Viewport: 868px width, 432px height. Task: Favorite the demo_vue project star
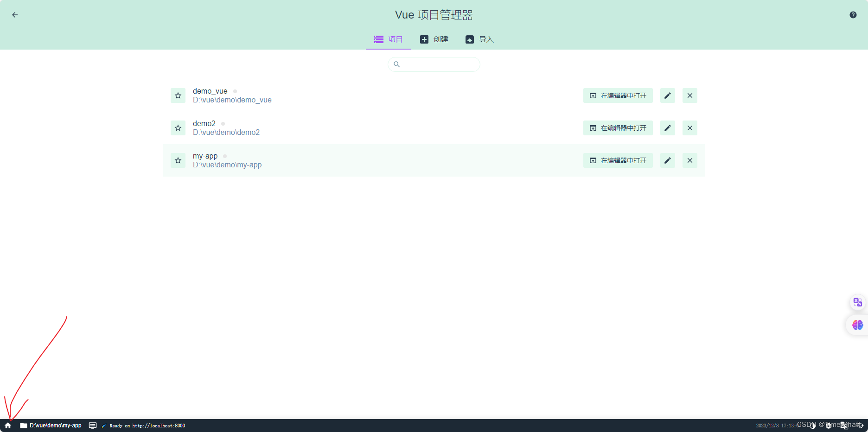click(x=178, y=95)
